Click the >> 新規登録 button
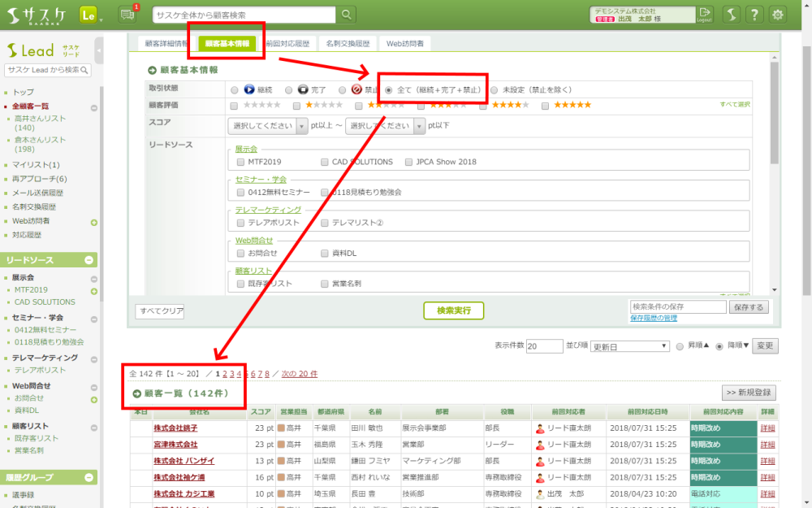Image resolution: width=812 pixels, height=508 pixels. click(749, 393)
